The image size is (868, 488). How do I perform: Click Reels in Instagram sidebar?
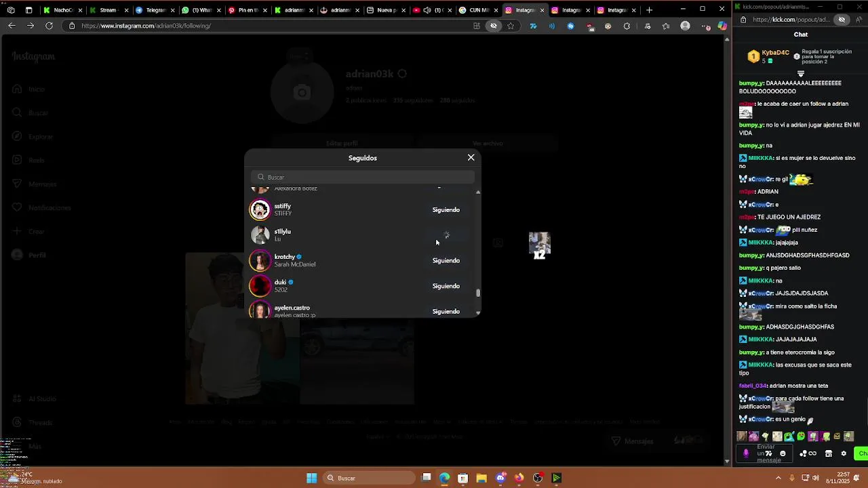tap(28, 161)
